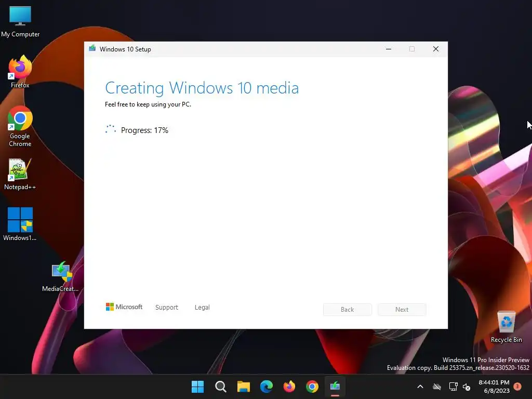The height and width of the screenshot is (399, 532).
Task: Select the Firefox desktop shortcut
Action: [x=20, y=72]
